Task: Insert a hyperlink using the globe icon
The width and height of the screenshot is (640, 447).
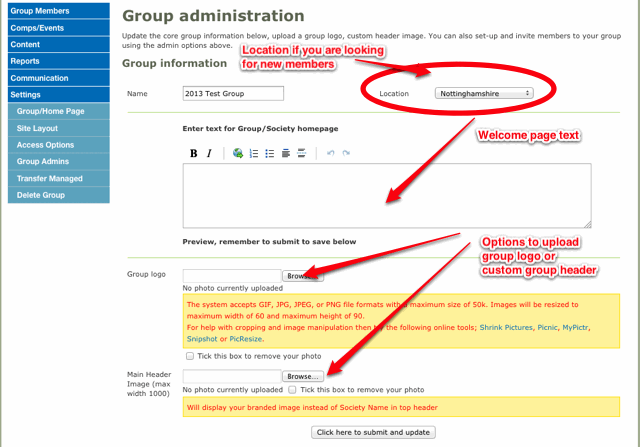Action: pyautogui.click(x=238, y=153)
